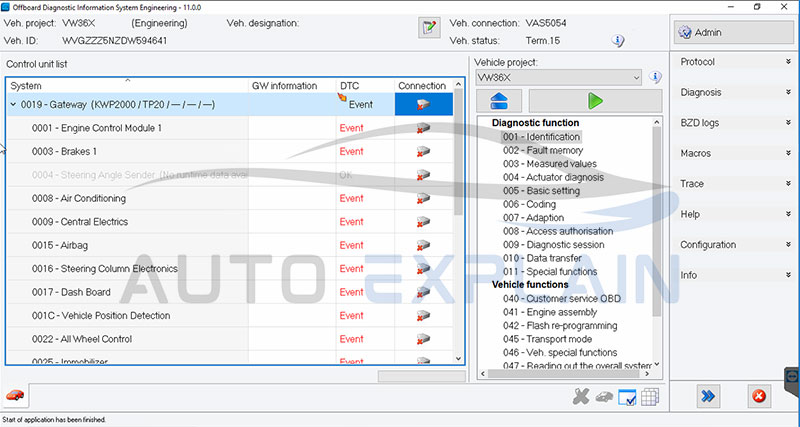
Task: Click the info icon beside Vehicle project dropdown
Action: 655,78
